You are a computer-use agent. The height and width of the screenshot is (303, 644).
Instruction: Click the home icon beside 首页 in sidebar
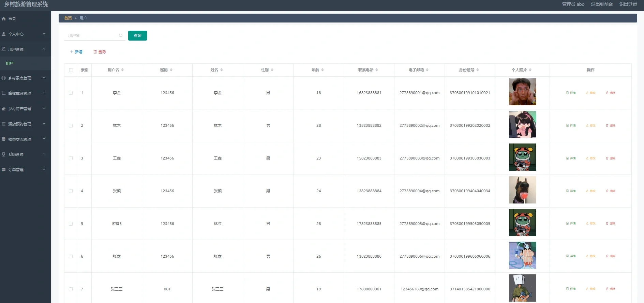[4, 19]
